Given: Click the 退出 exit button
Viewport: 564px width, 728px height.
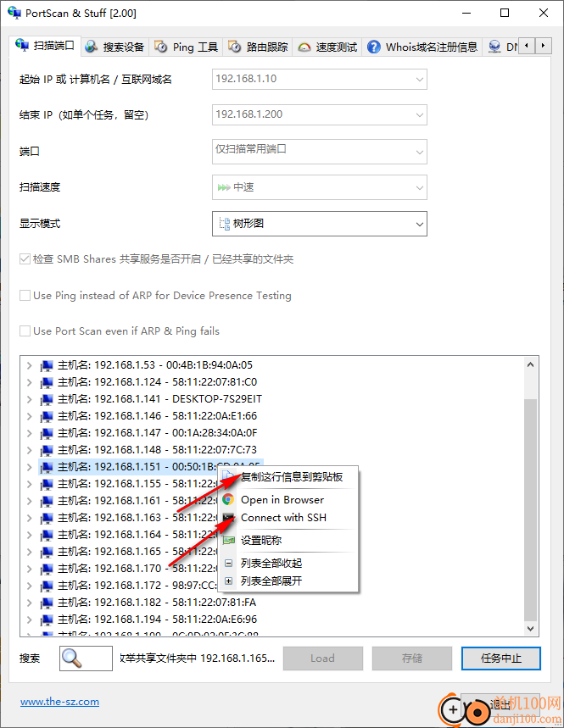Looking at the screenshot, I should click(x=501, y=705).
